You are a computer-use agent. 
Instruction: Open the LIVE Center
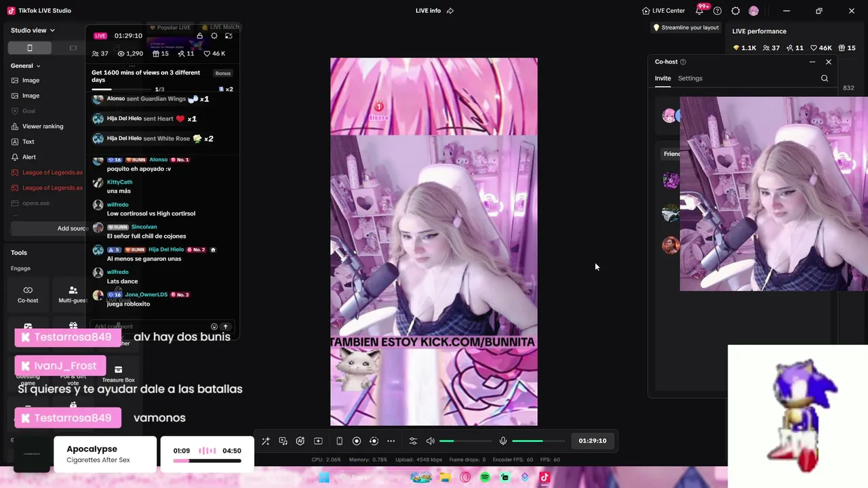(x=663, y=11)
